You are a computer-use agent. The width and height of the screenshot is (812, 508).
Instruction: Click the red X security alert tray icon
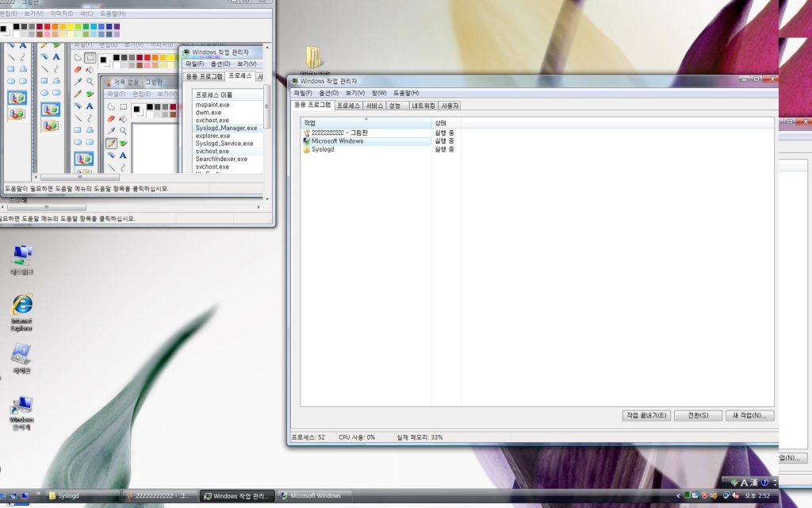pos(704,495)
